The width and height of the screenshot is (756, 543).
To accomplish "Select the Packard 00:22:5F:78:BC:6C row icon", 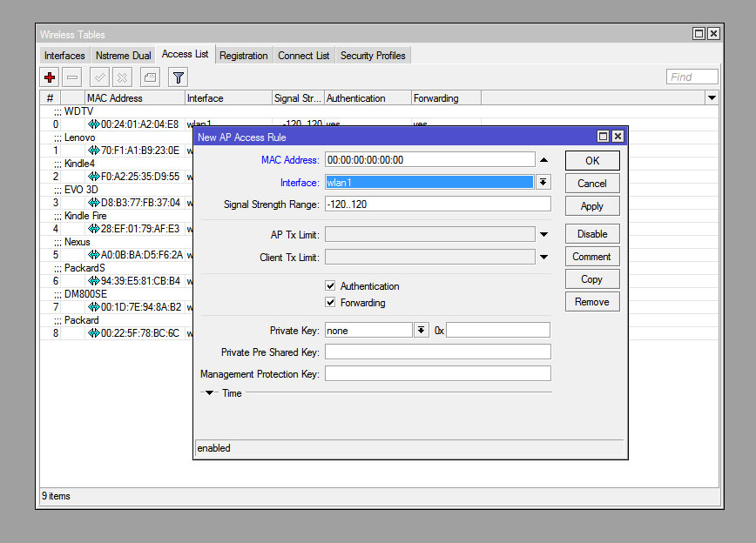I will tap(94, 333).
